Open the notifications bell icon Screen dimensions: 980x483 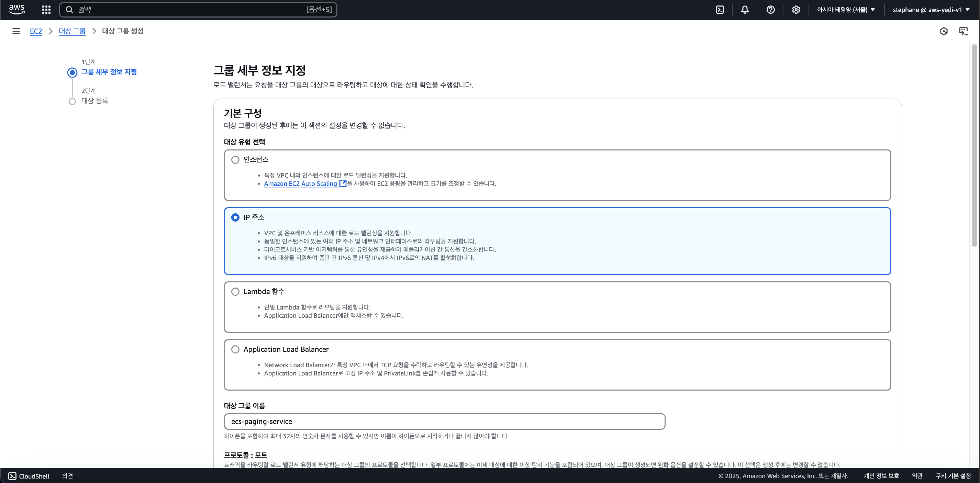tap(745, 10)
